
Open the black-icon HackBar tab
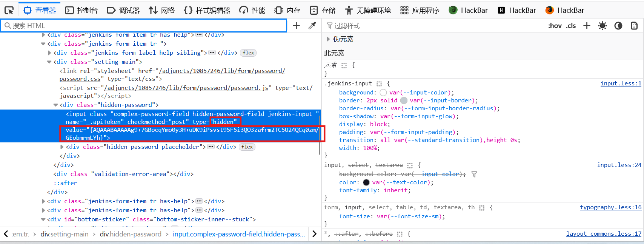517,10
